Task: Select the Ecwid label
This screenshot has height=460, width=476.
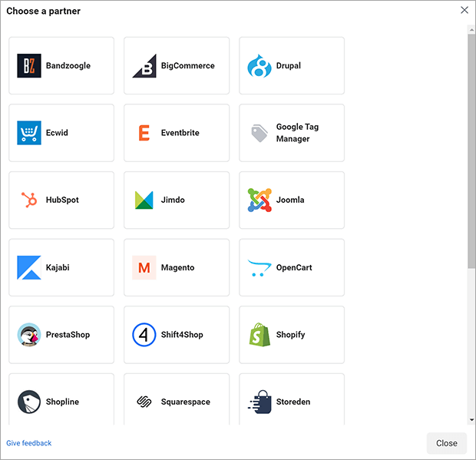Action: 57,133
